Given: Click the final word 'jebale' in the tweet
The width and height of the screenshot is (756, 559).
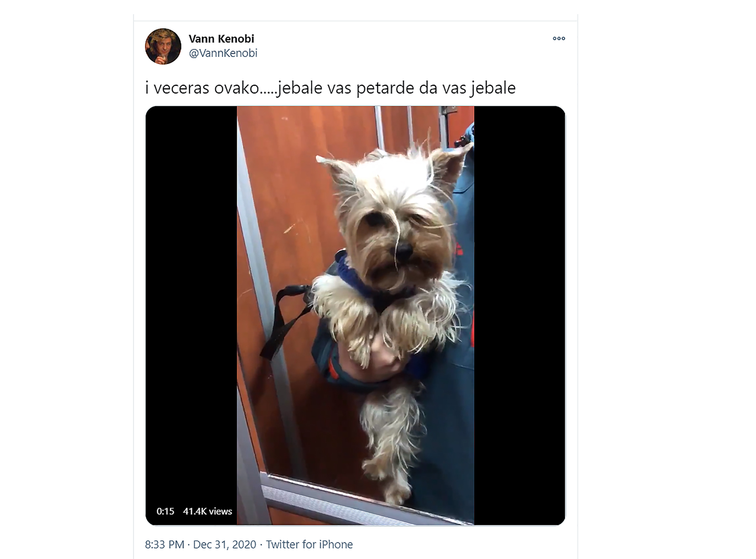Looking at the screenshot, I should point(493,89).
